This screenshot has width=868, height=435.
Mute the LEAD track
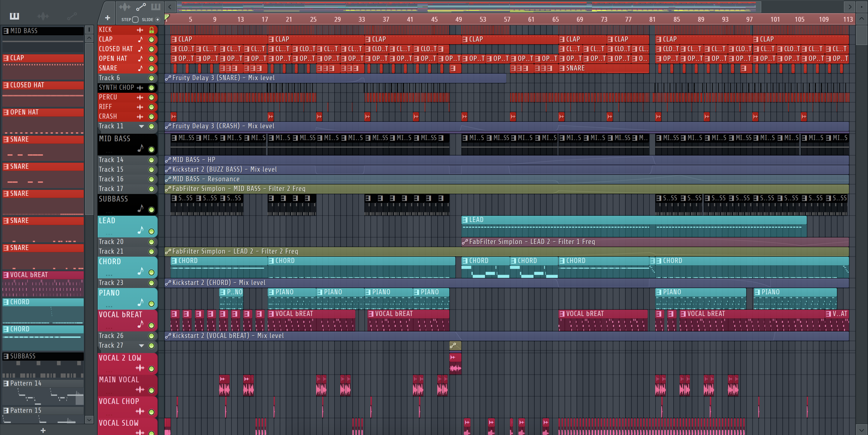(152, 231)
